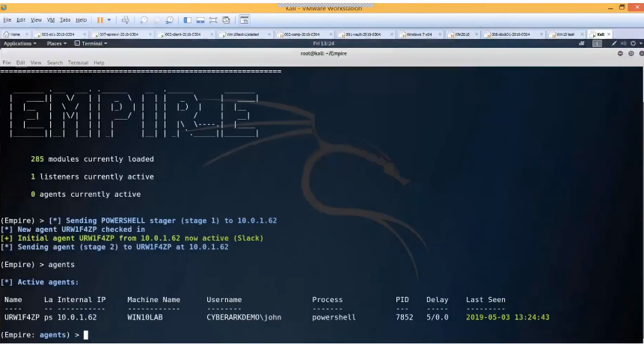644x344 pixels.
Task: Switch to the 003-client-2019-0304 tab
Action: tap(185, 34)
